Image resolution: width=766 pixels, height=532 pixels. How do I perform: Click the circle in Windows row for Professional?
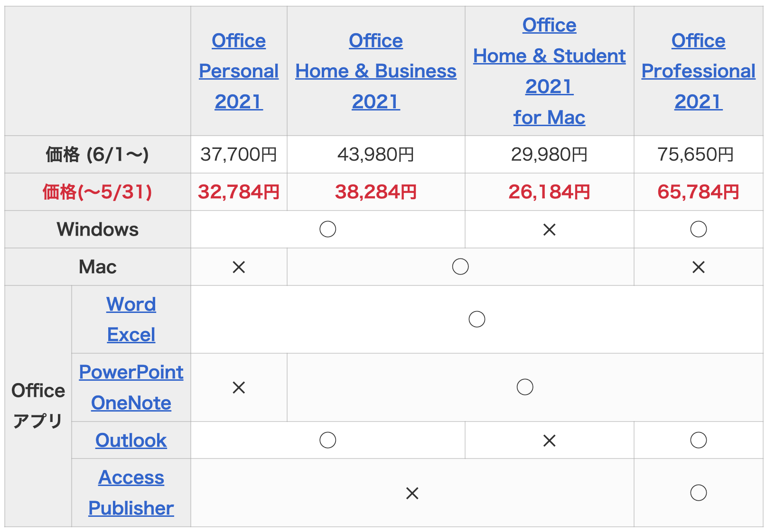pyautogui.click(x=698, y=229)
